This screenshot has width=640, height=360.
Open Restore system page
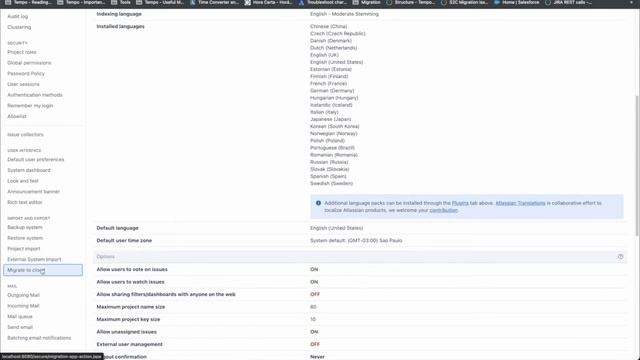coord(25,238)
